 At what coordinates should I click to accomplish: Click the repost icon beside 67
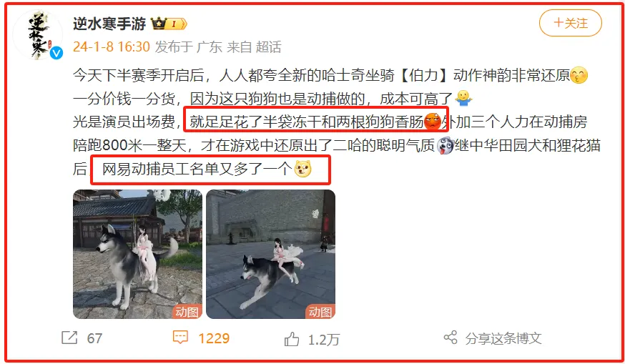tap(69, 338)
